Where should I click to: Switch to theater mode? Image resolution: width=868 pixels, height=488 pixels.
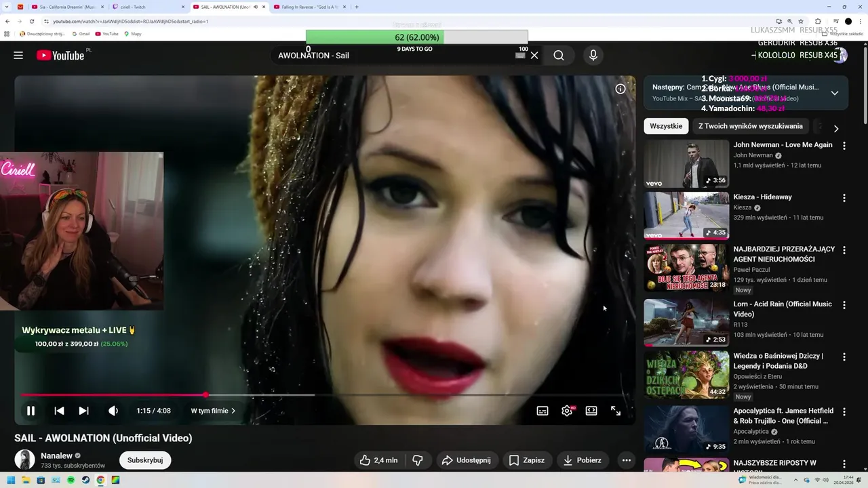[x=591, y=411]
